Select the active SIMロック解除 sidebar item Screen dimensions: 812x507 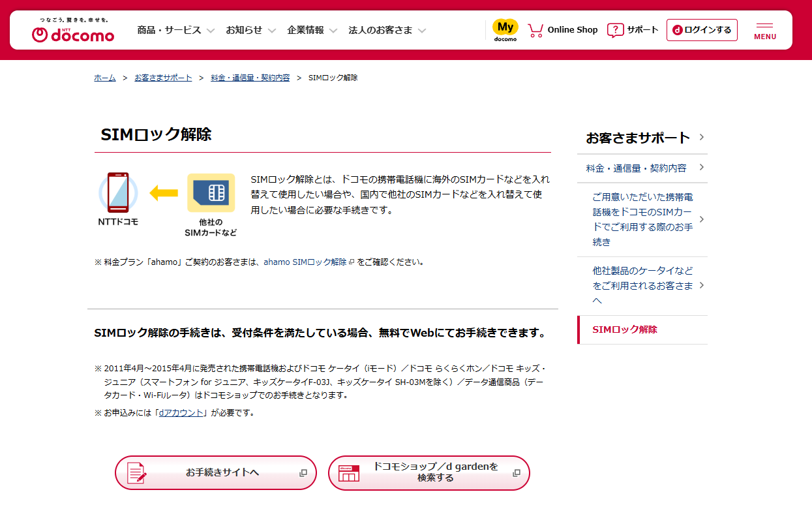642,330
